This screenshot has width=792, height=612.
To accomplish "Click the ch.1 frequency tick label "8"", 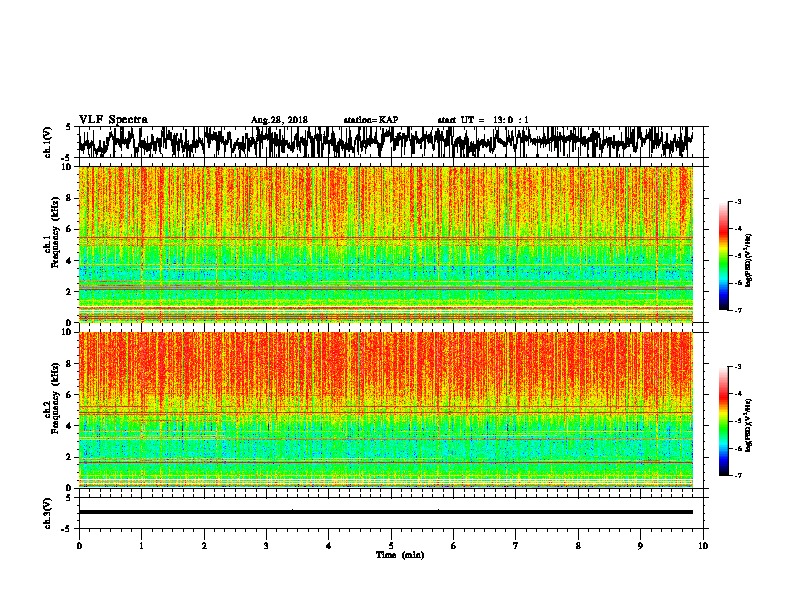I will [70, 198].
